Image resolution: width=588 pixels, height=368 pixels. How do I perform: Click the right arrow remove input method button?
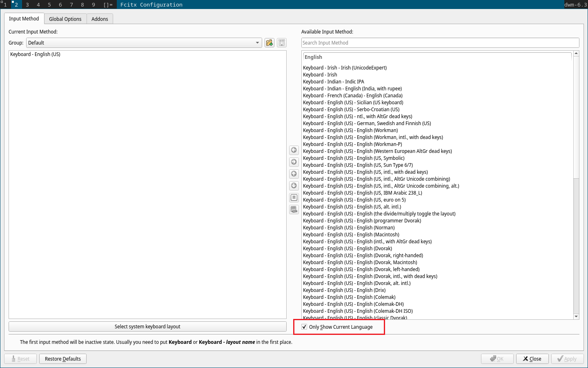point(294,162)
